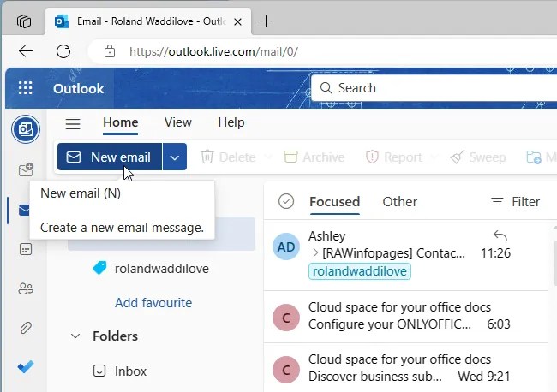Image resolution: width=557 pixels, height=392 pixels.
Task: Click the Archive toolbar button
Action: coord(314,157)
